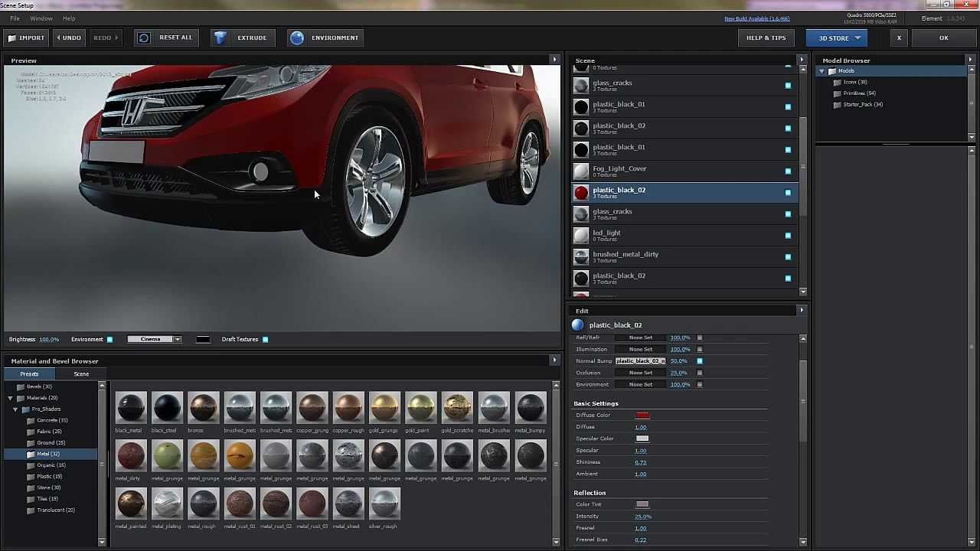980x551 pixels.
Task: Click the blue sphere icon in Edit panel
Action: click(x=578, y=325)
